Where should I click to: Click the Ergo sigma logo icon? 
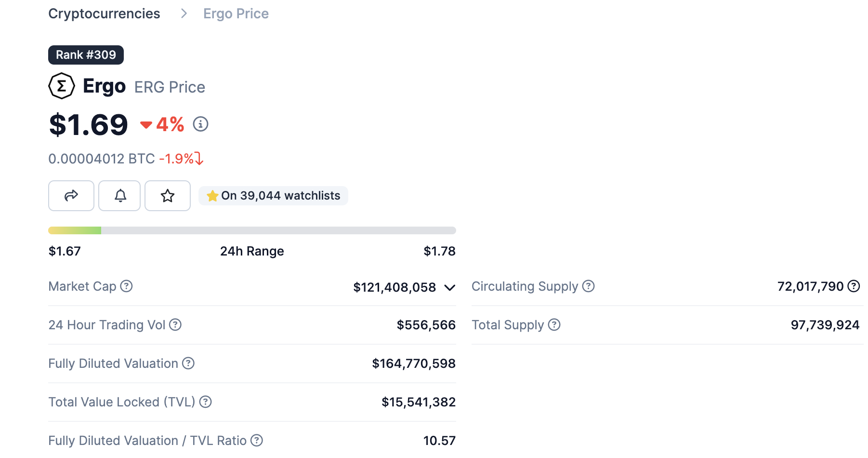pos(62,86)
